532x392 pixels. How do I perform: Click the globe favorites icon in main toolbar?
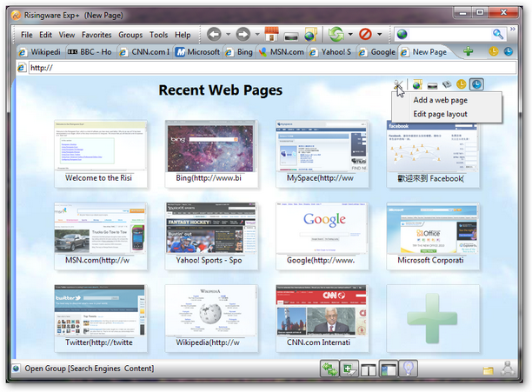311,35
